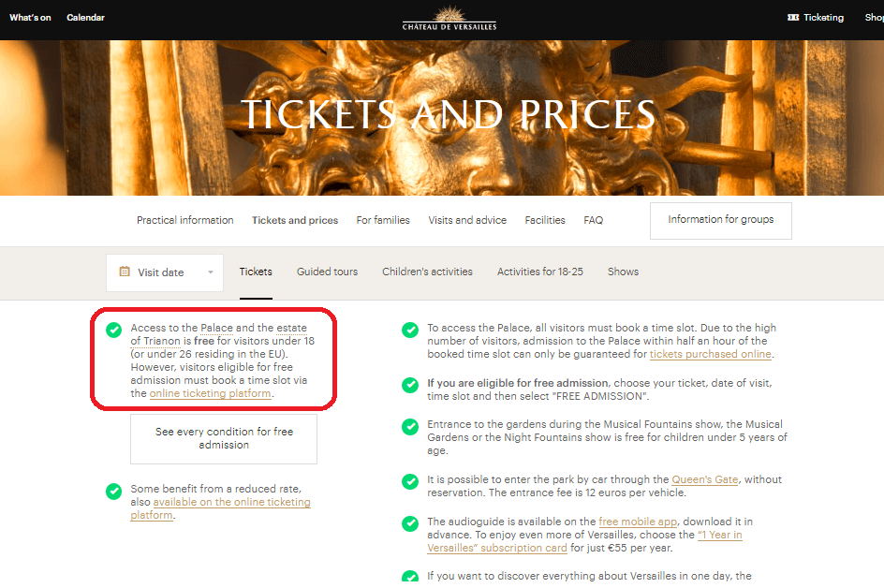Open the 'free mobile app' link

[x=638, y=522]
